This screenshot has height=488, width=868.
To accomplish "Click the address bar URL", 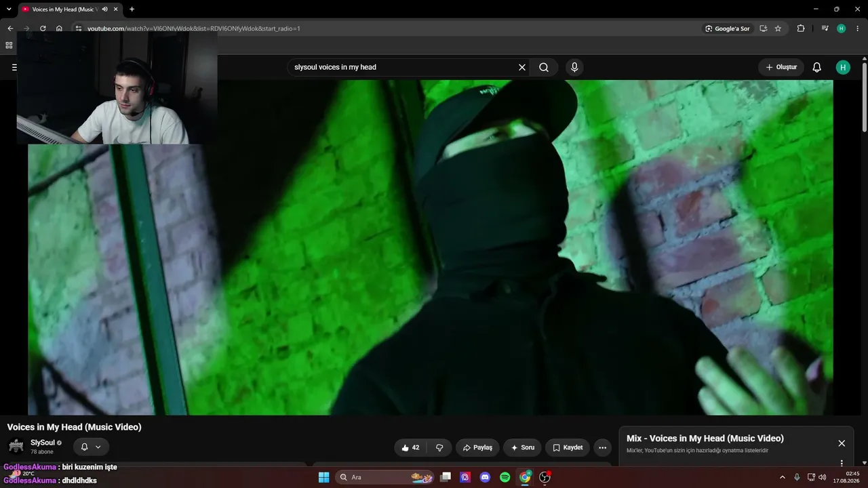I will click(x=194, y=28).
